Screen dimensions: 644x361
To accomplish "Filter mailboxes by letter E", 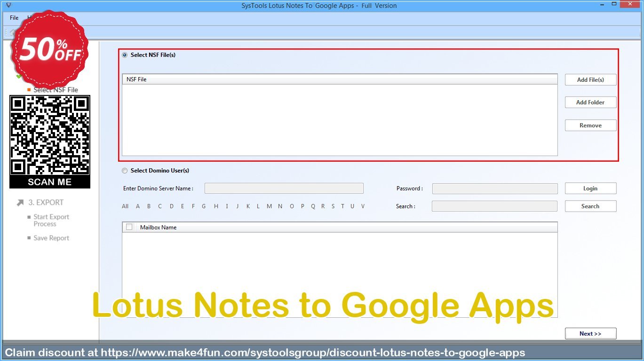I will [x=183, y=206].
